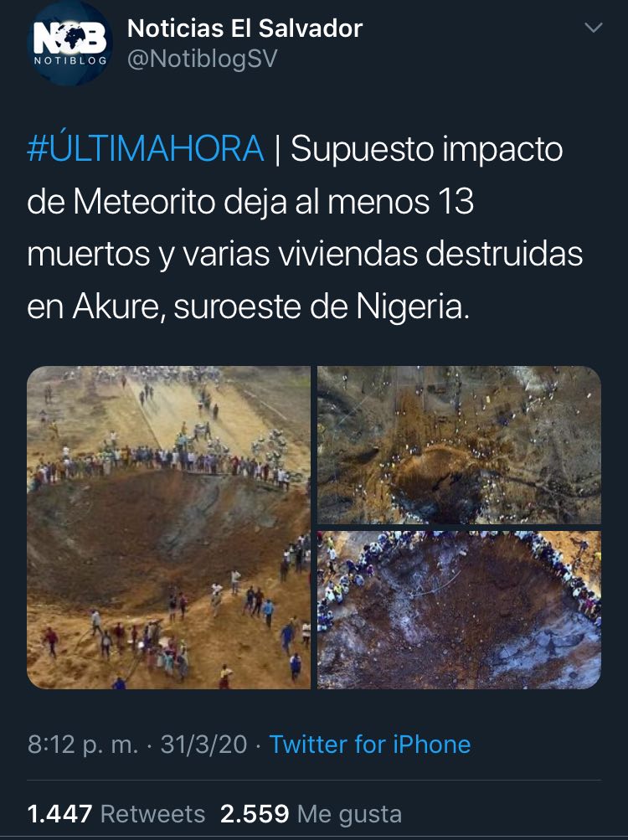628x840 pixels.
Task: Show the 2.559 Me gusta list
Action: pos(311,814)
